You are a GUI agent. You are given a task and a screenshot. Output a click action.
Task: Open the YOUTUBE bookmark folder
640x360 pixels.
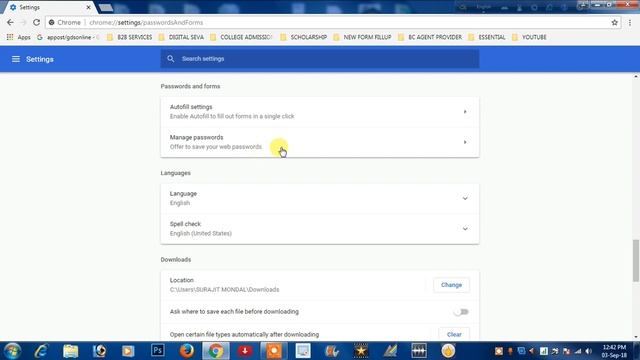tap(529, 37)
